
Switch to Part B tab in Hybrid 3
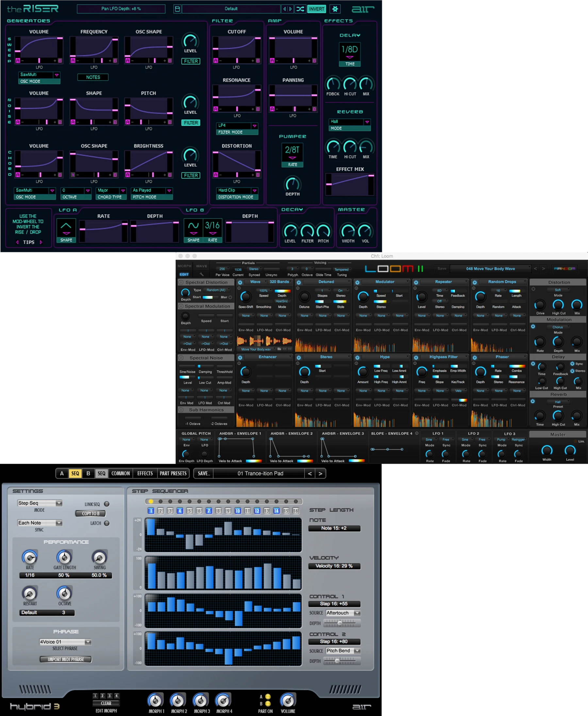pos(88,474)
